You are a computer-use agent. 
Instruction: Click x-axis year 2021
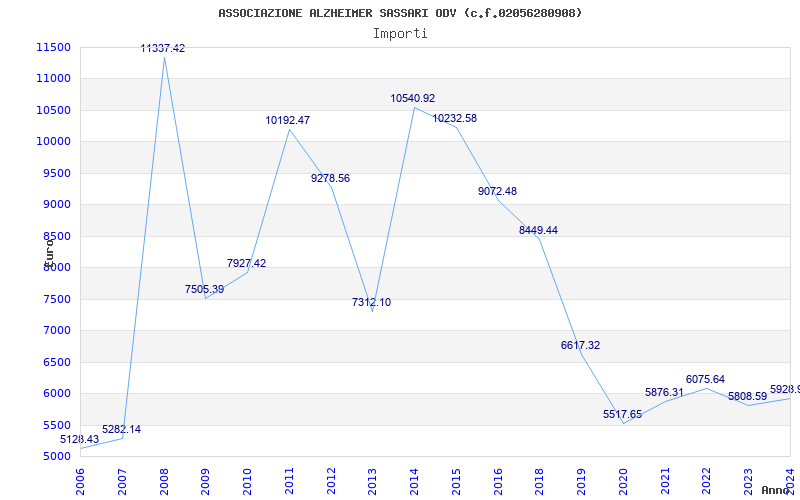coord(665,482)
